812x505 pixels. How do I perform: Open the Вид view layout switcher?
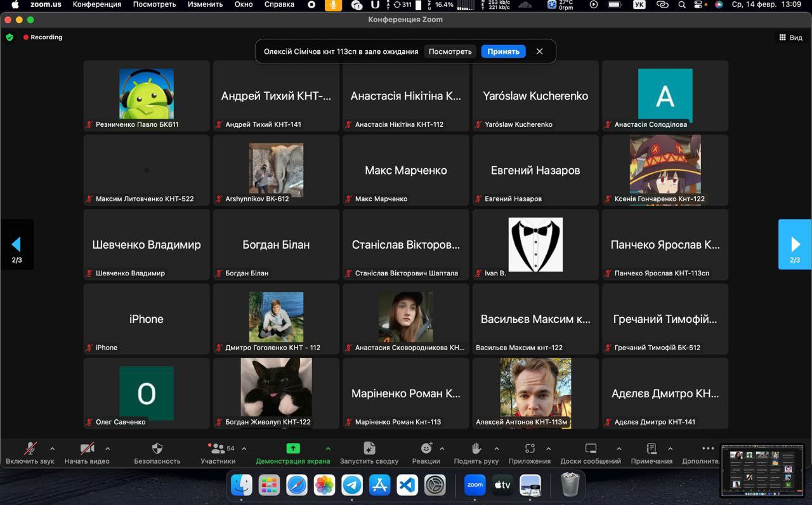point(790,37)
